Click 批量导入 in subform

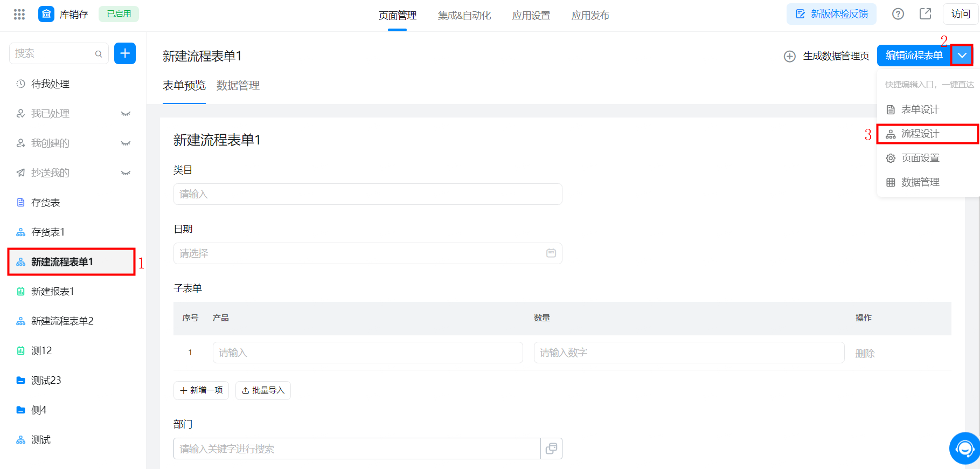[263, 390]
